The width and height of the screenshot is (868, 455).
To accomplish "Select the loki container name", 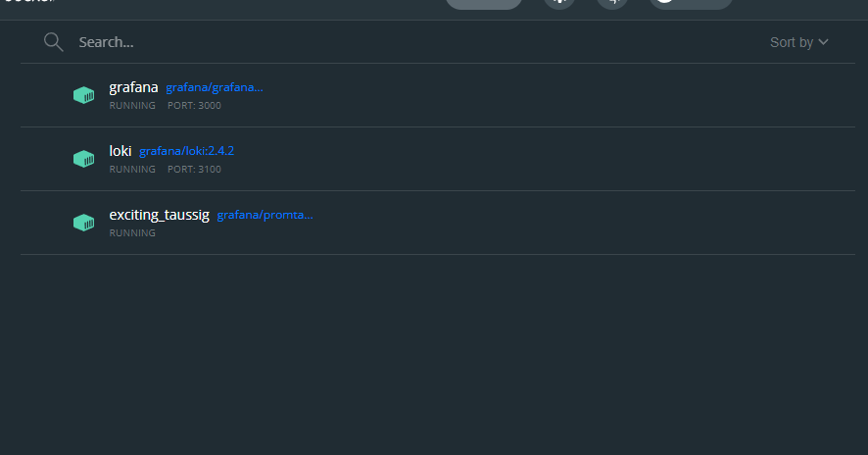I will click(121, 151).
